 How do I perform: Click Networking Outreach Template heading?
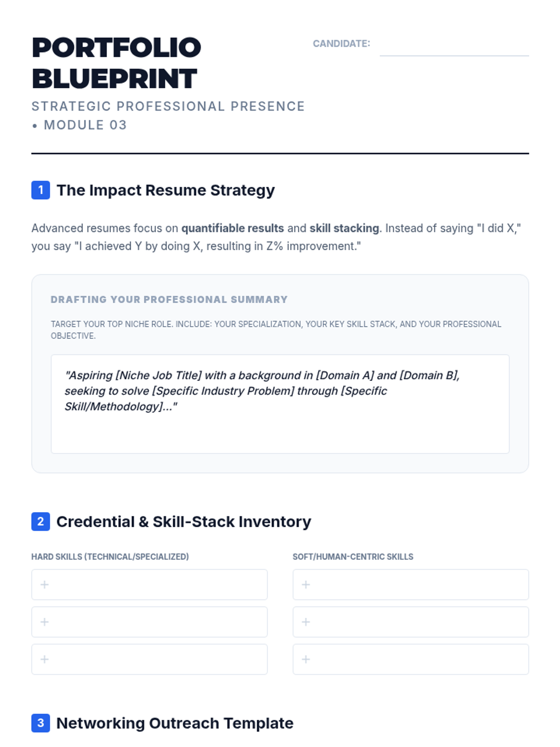coord(175,723)
